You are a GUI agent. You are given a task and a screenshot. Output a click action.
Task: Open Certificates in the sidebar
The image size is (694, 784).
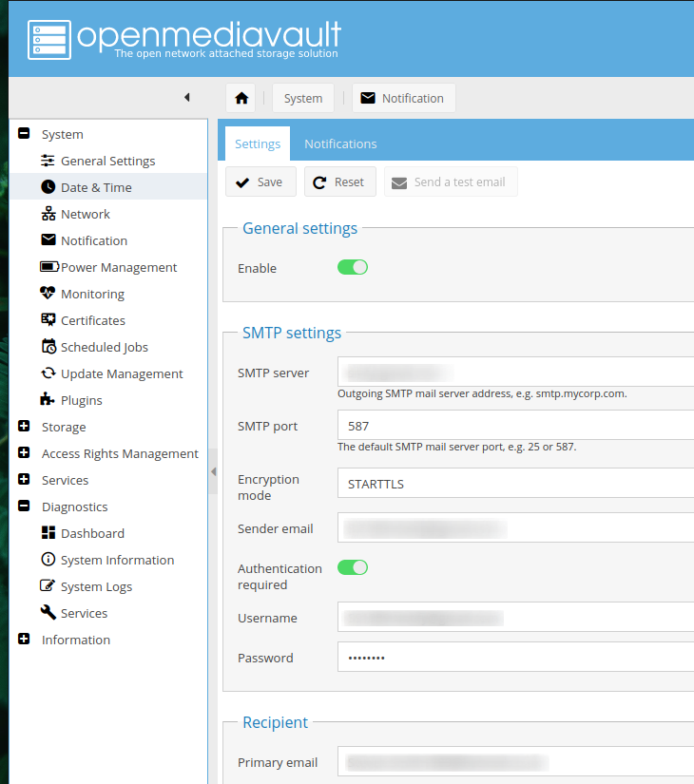click(x=108, y=320)
